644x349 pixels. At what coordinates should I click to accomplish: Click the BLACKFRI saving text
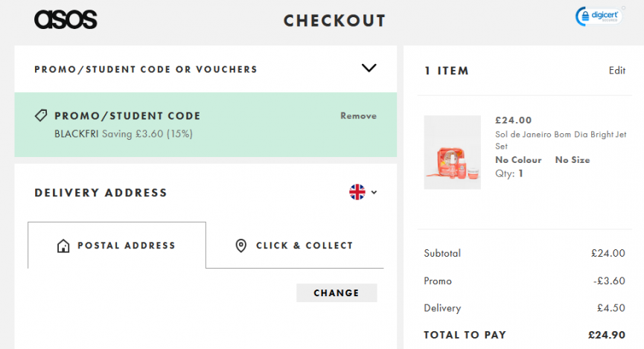click(x=124, y=134)
